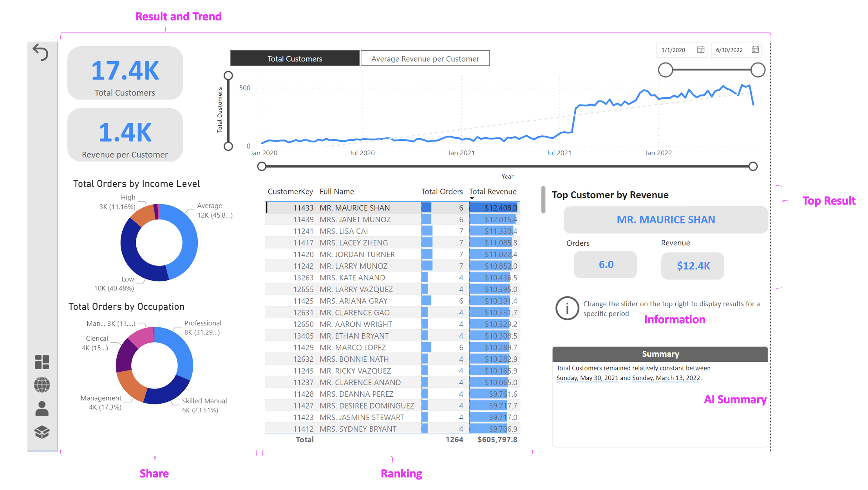Click the Sunday, March 13, 2022 link
Image resolution: width=868 pixels, height=490 pixels.
pyautogui.click(x=666, y=378)
